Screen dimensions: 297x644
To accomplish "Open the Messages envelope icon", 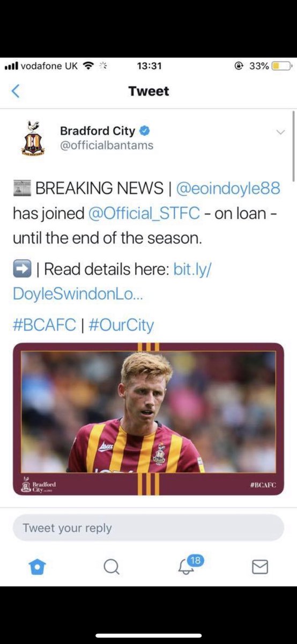I will (x=260, y=567).
